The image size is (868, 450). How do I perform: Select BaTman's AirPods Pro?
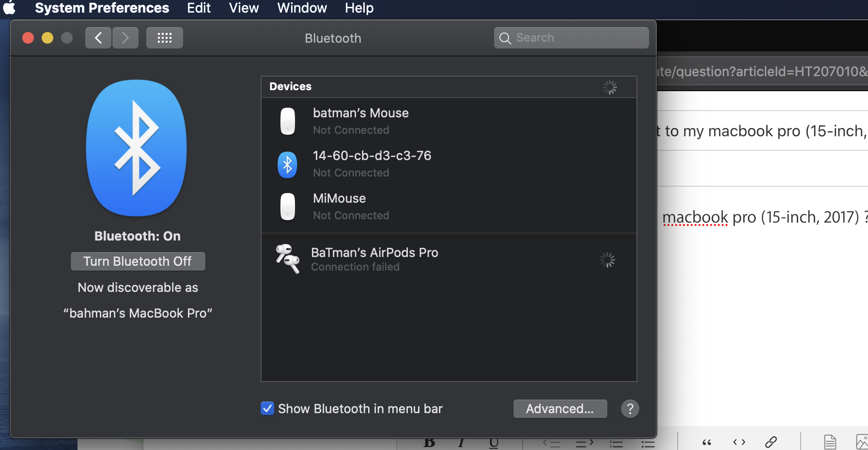(449, 259)
